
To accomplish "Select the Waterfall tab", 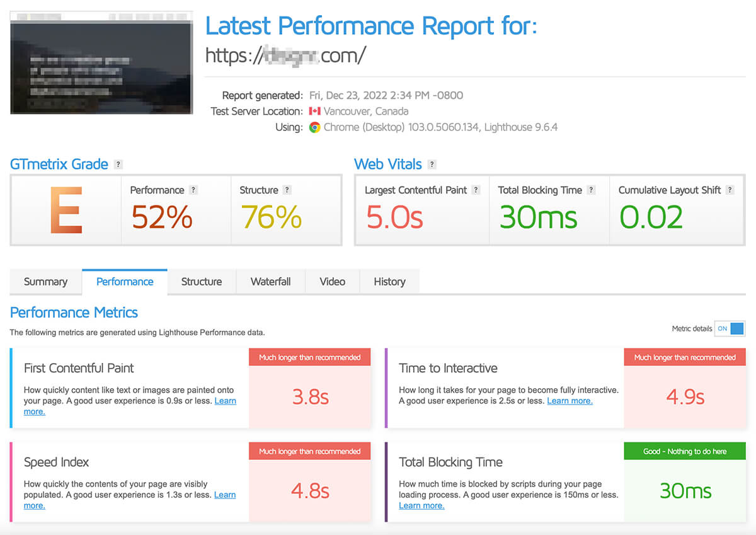I will 271,282.
